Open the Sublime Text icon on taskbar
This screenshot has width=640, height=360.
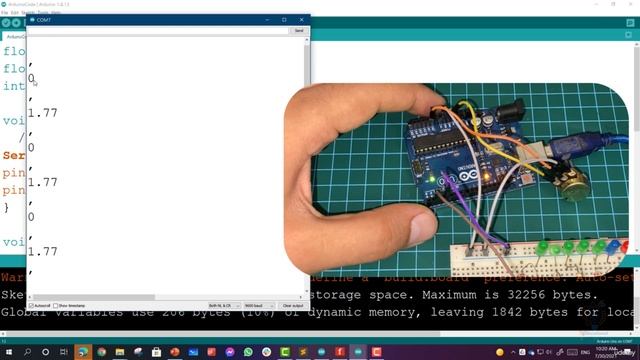pyautogui.click(x=303, y=352)
